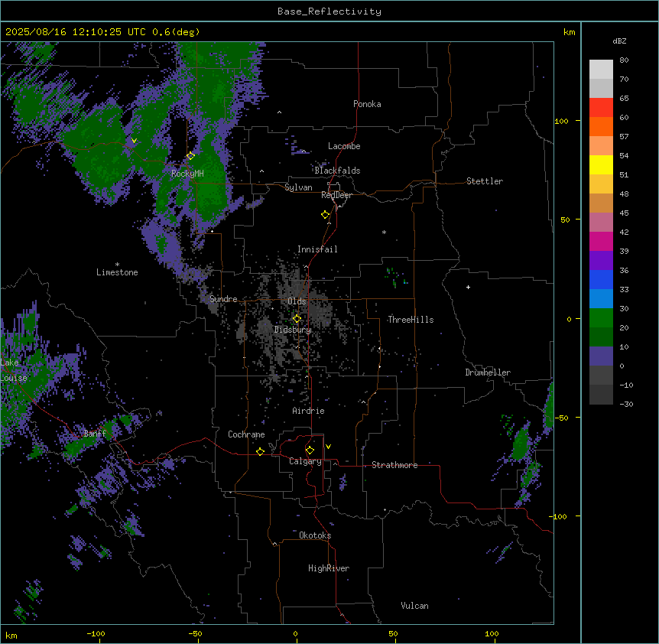
Task: Click the lightest grey swatch atop legend
Action: 601,69
